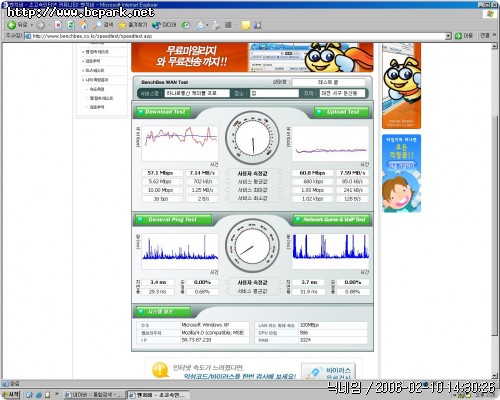Click the Download Test button
Screen dimensions: 500x400
coord(163,112)
